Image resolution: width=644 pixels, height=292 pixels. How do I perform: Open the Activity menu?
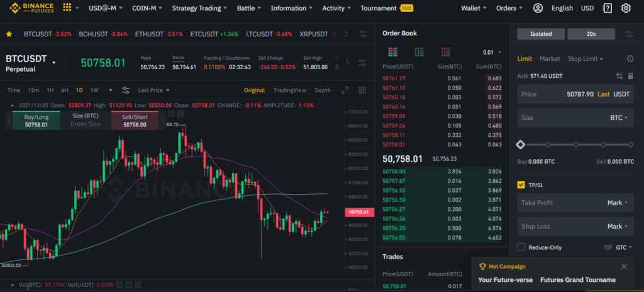click(336, 8)
